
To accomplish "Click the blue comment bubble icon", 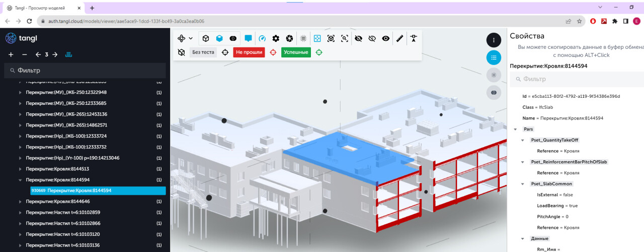I will pyautogui.click(x=248, y=38).
